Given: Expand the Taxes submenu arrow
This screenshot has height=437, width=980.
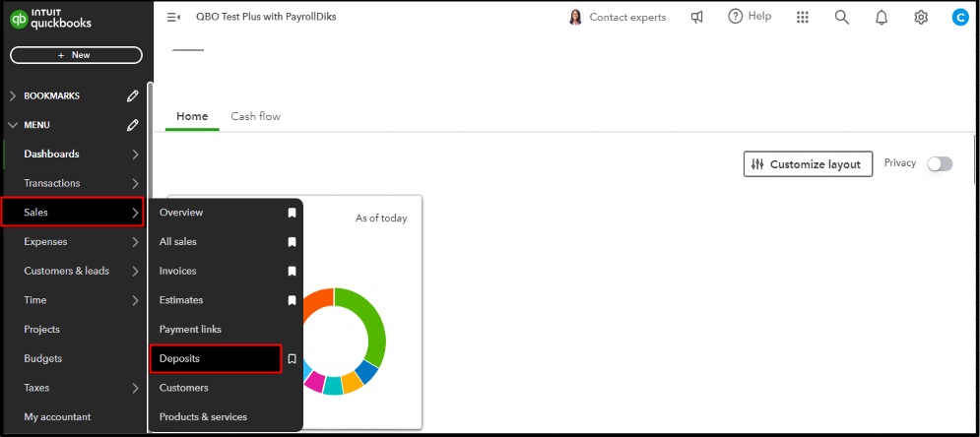Looking at the screenshot, I should [135, 389].
